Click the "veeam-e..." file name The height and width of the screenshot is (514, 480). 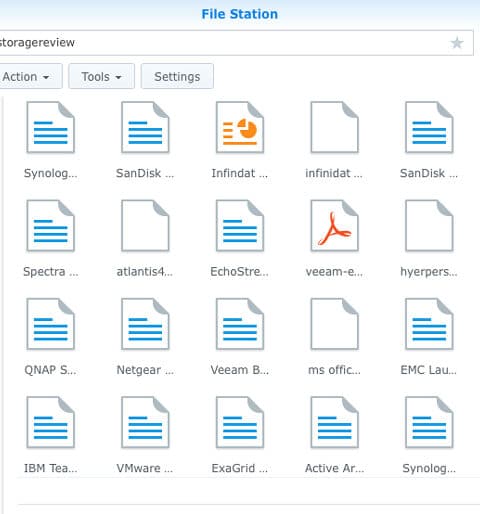334,272
